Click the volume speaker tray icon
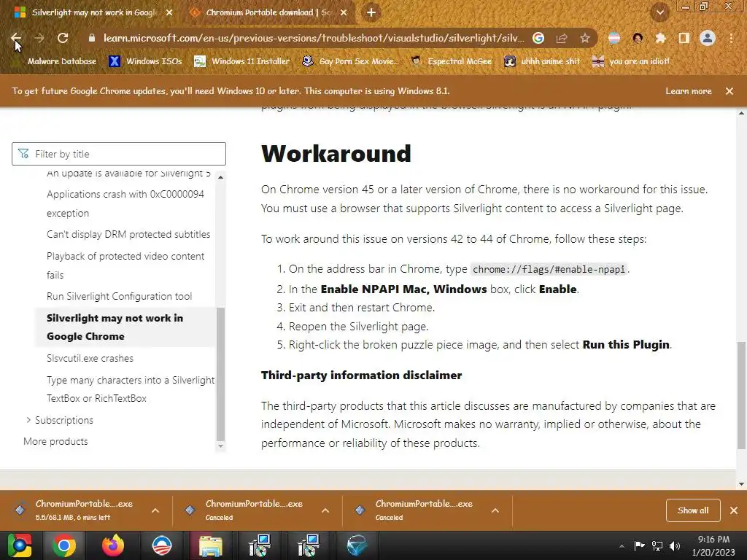 tap(675, 546)
